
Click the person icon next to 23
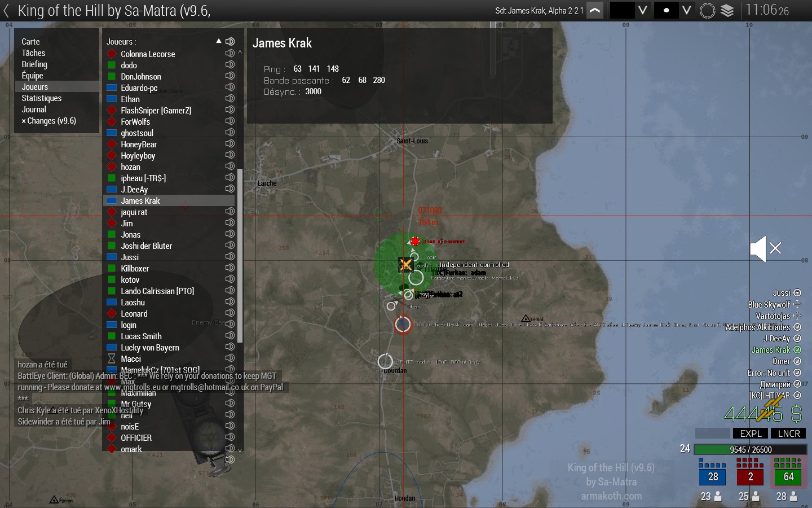718,496
